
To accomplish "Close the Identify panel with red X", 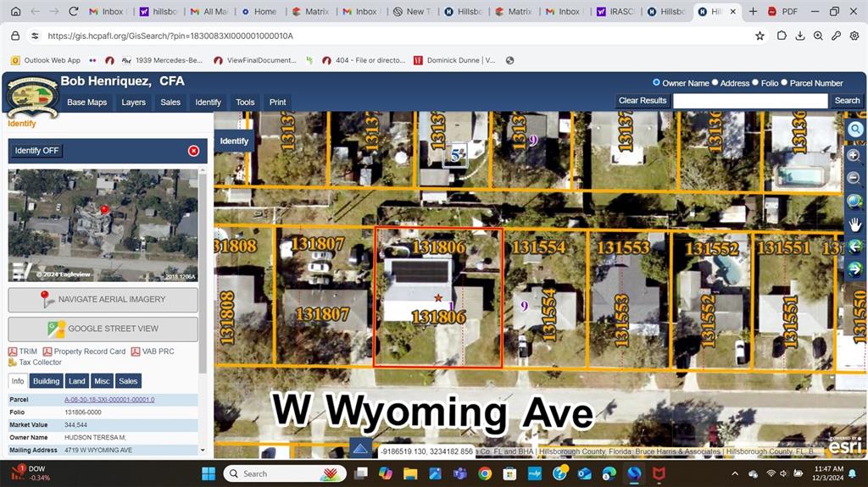I will pos(193,151).
